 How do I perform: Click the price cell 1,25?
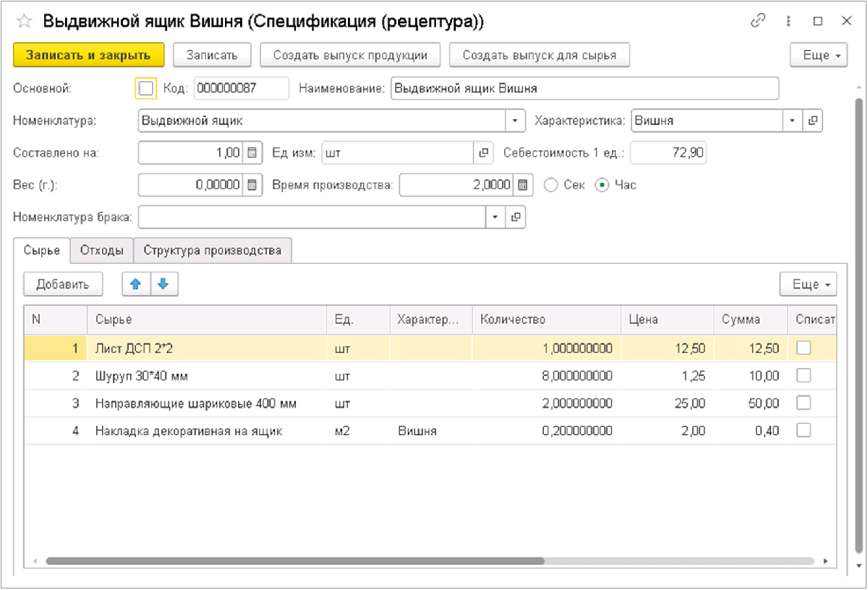667,375
